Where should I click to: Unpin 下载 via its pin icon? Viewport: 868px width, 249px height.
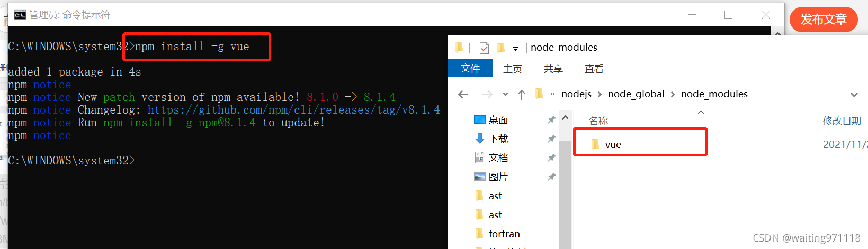(x=551, y=139)
